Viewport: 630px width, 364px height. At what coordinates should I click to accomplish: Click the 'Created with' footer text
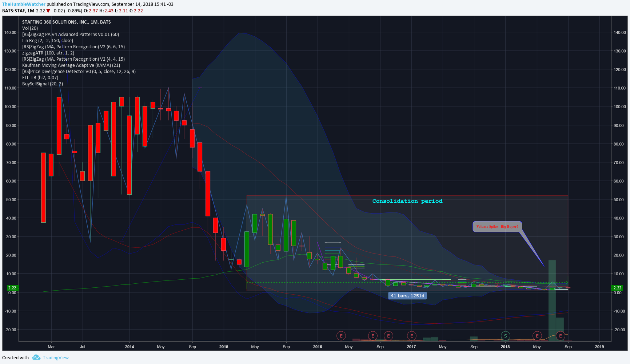(16, 357)
